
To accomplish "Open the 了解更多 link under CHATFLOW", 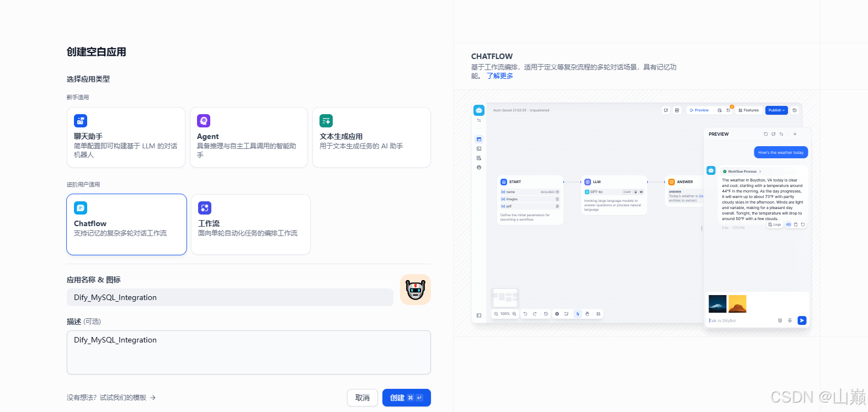I will tap(500, 76).
